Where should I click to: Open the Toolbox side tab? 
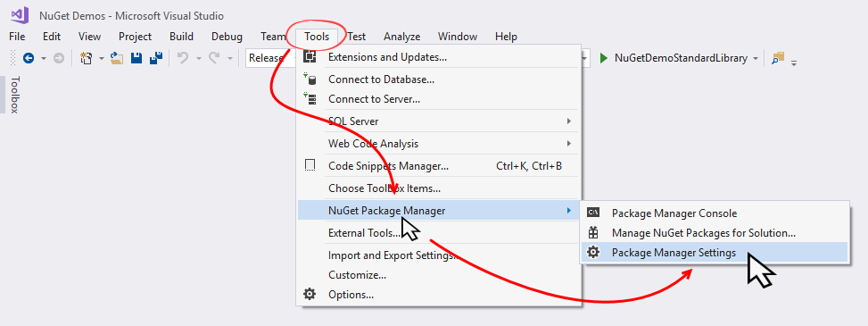coord(14,95)
